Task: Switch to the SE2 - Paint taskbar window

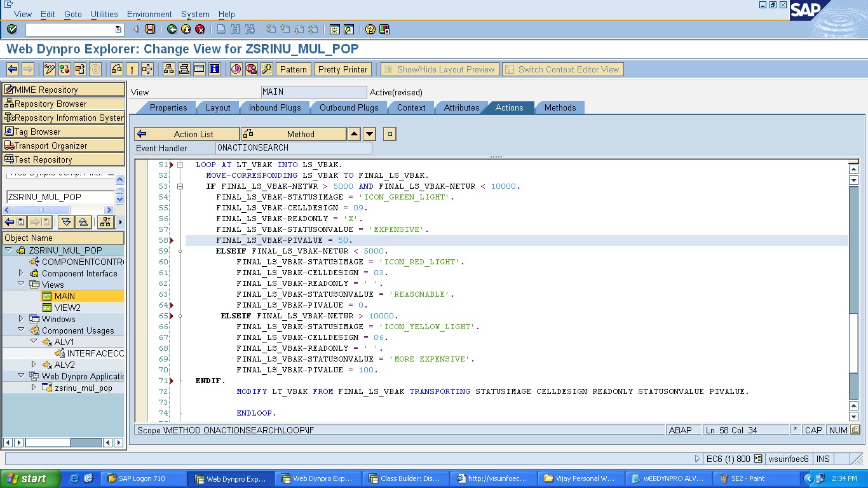Action: pyautogui.click(x=756, y=478)
